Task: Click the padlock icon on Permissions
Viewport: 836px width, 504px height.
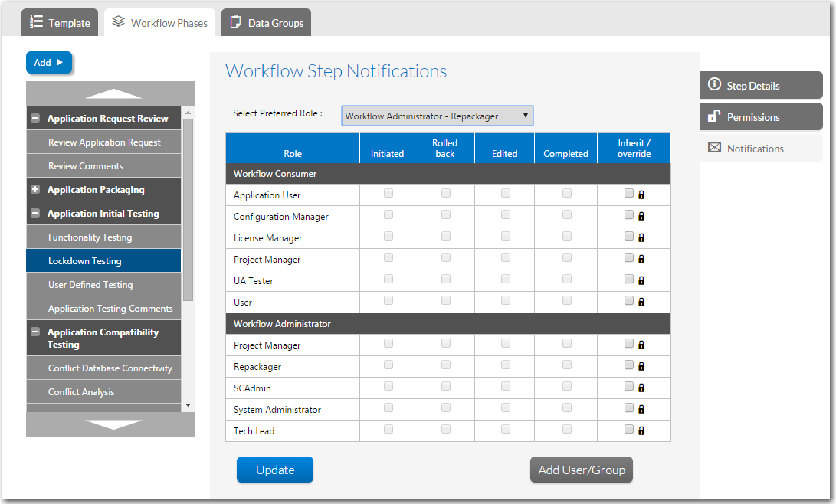Action: point(714,116)
